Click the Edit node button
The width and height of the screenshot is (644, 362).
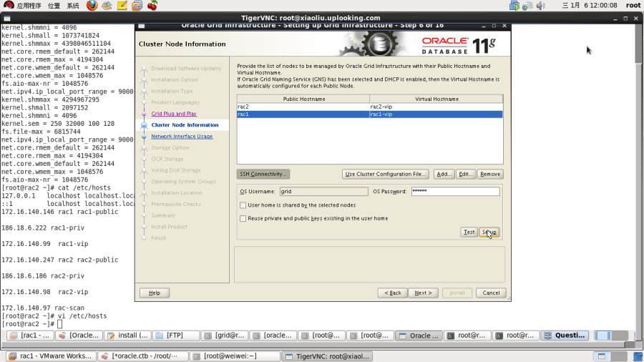pyautogui.click(x=465, y=174)
